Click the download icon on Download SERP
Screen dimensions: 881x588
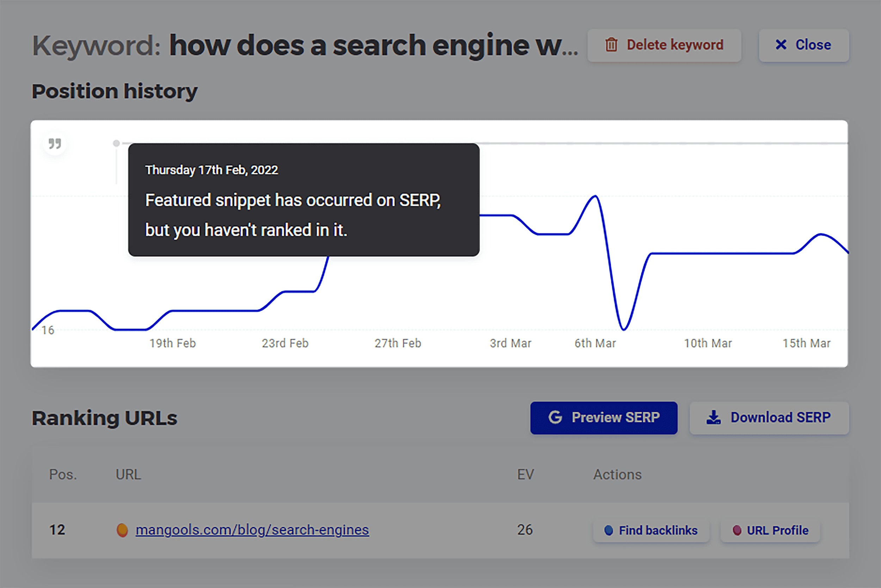tap(714, 417)
